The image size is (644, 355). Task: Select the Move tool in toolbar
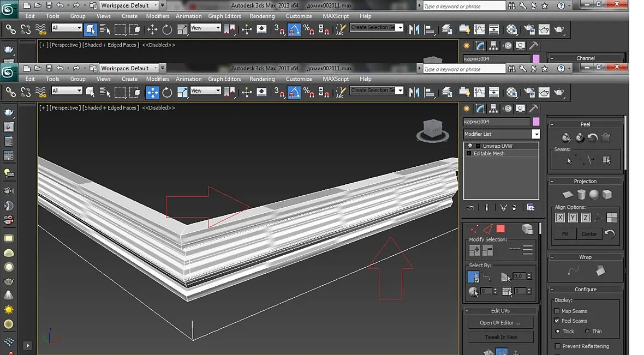pyautogui.click(x=152, y=92)
